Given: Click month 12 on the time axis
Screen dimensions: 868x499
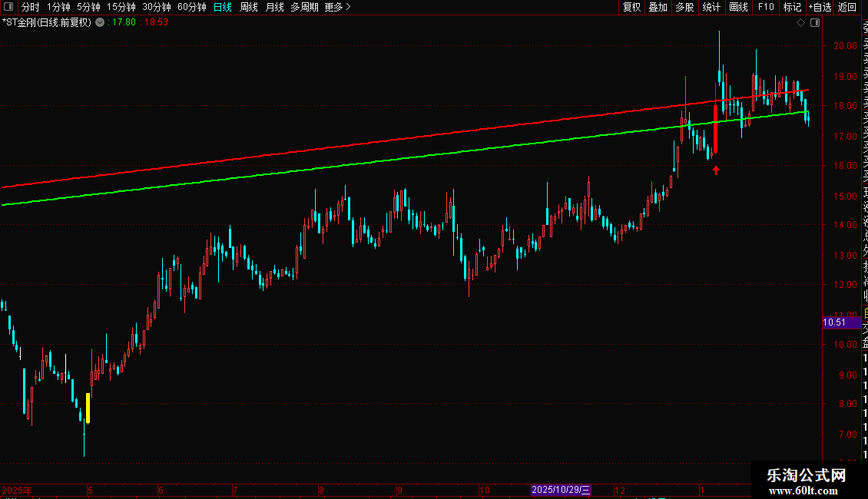Looking at the screenshot, I should [620, 490].
